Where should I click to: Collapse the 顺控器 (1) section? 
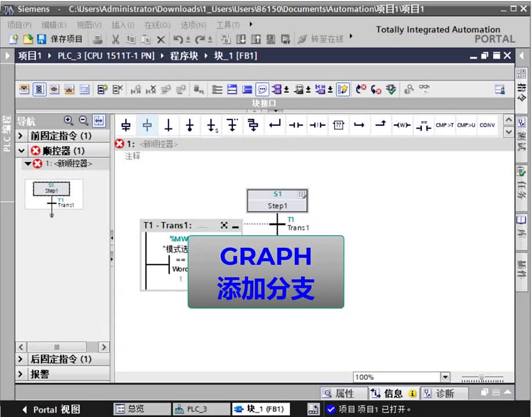(21, 151)
